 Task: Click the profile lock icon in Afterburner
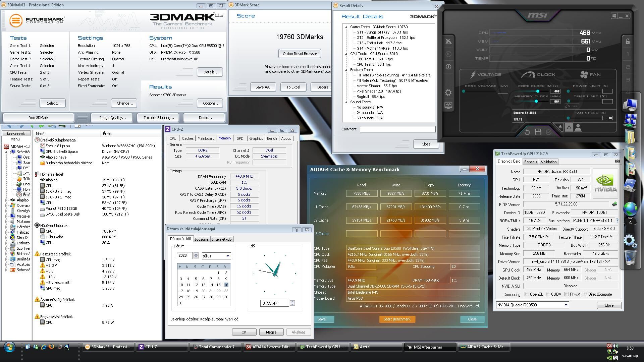pyautogui.click(x=628, y=41)
